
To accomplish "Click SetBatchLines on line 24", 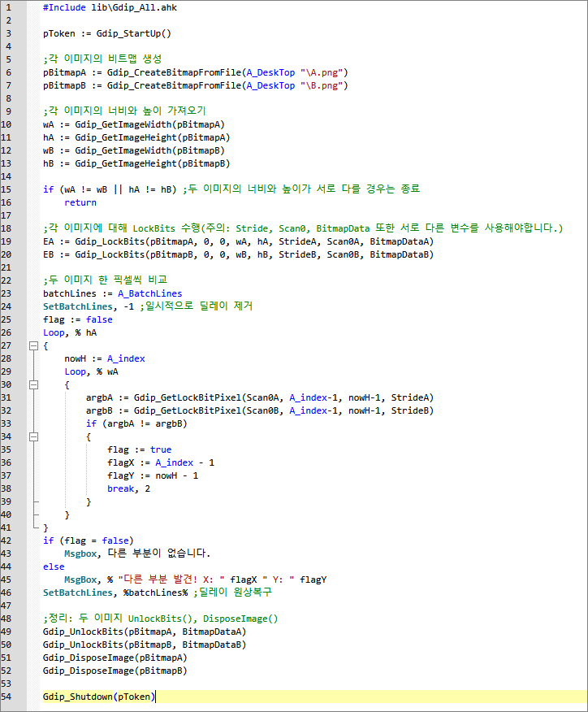I will (78, 307).
